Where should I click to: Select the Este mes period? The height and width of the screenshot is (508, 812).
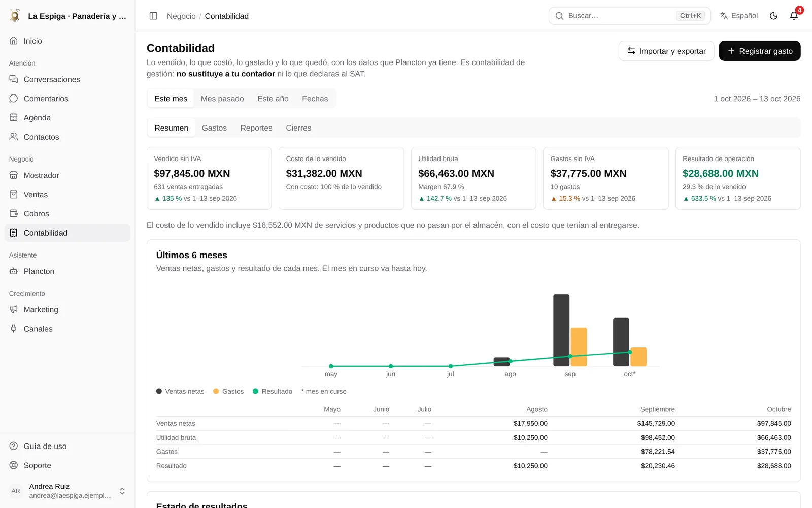tap(171, 99)
